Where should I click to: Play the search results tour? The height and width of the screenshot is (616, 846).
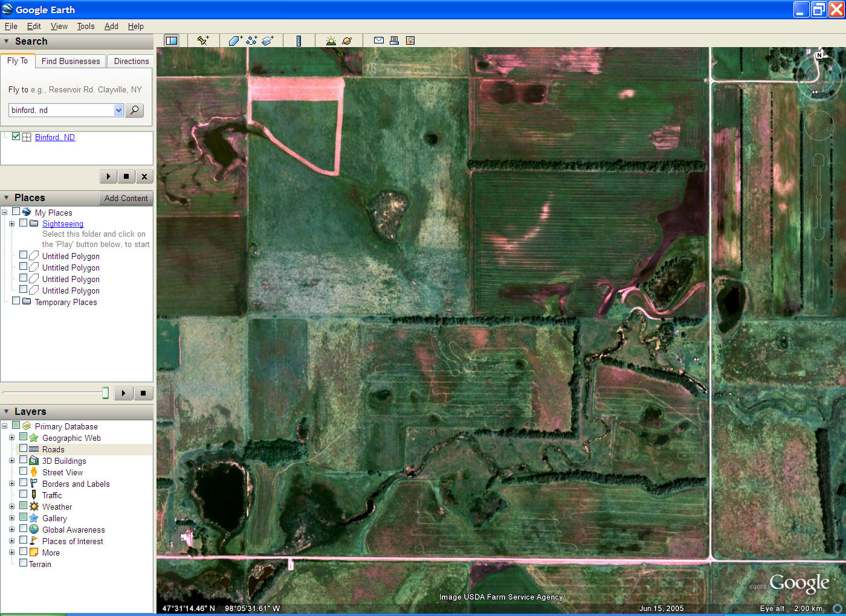(x=108, y=176)
